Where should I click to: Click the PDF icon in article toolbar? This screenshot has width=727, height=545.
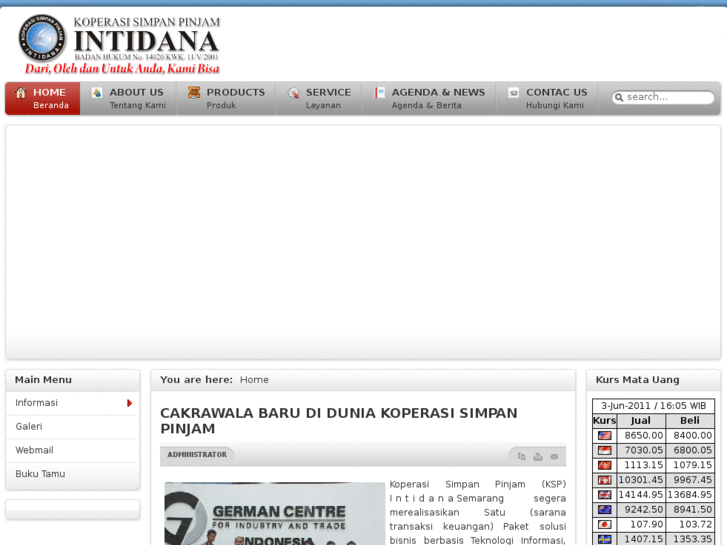[x=522, y=456]
